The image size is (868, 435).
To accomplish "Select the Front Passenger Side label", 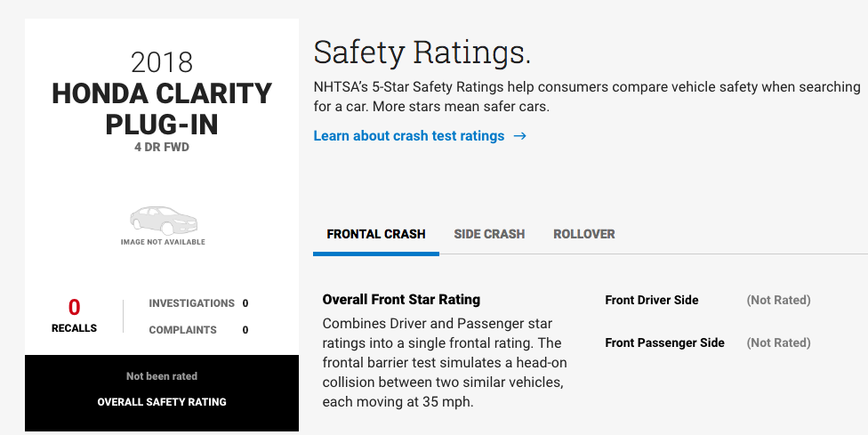I will click(x=664, y=342).
